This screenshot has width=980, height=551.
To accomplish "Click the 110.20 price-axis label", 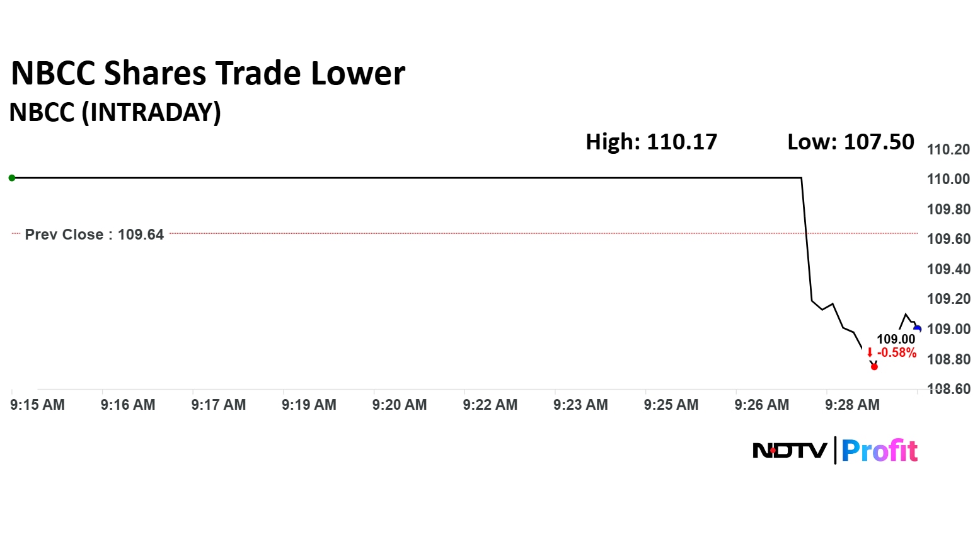I will point(948,149).
